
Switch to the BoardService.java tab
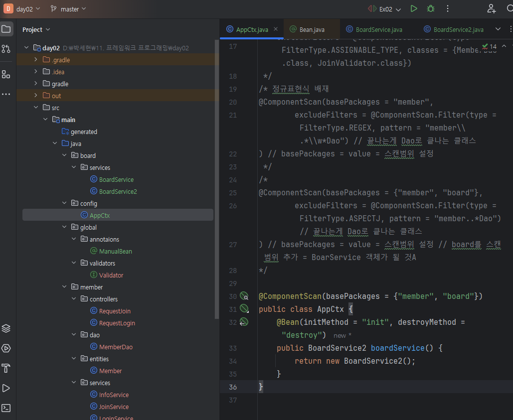pyautogui.click(x=379, y=29)
